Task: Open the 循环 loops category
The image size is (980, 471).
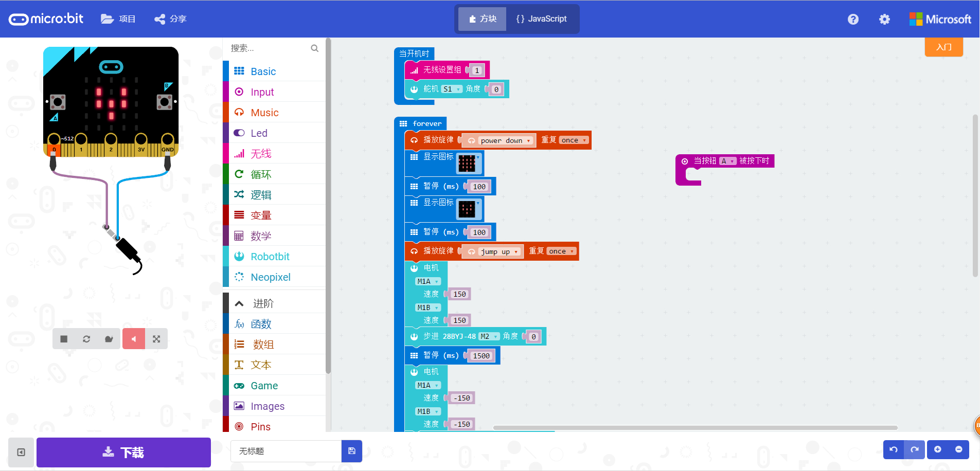Action: coord(274,174)
